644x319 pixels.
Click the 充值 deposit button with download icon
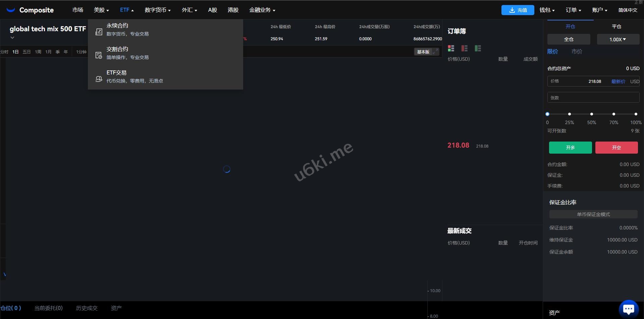518,10
